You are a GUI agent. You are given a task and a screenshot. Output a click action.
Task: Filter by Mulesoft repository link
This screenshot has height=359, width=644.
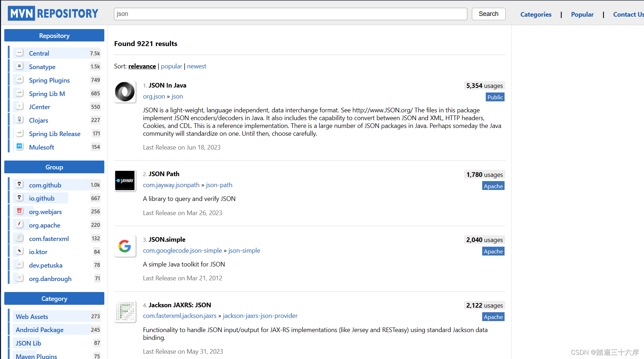(x=42, y=147)
